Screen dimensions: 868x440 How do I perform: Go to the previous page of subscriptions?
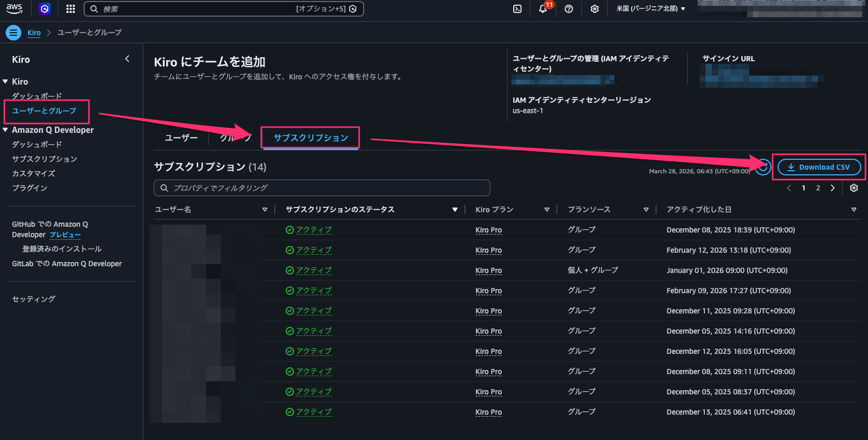click(789, 188)
